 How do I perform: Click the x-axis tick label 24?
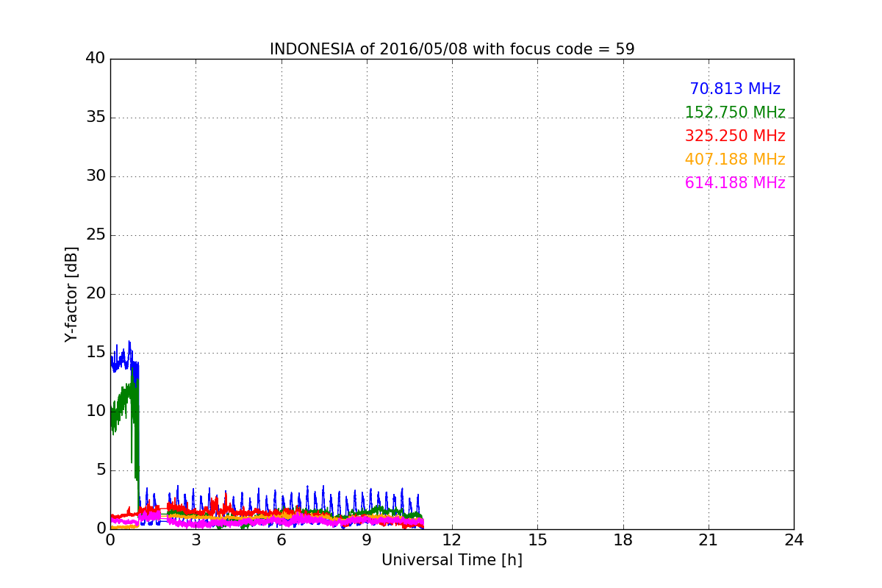[x=794, y=540]
